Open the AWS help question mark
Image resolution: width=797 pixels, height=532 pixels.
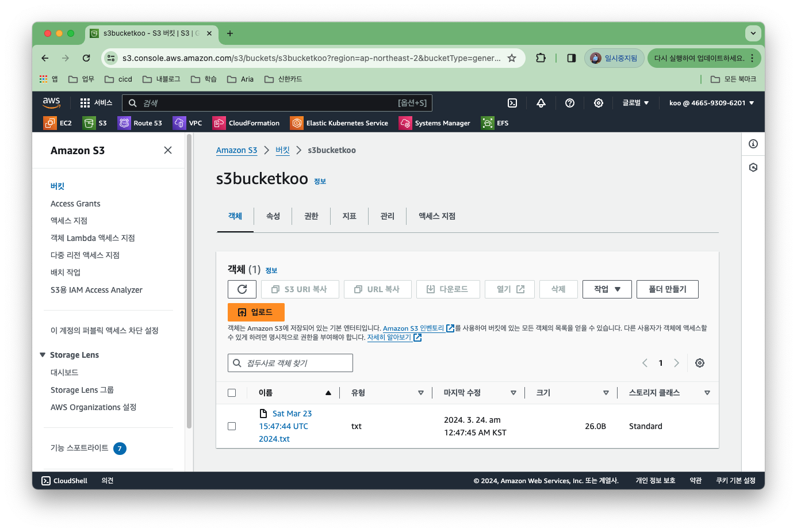[570, 103]
